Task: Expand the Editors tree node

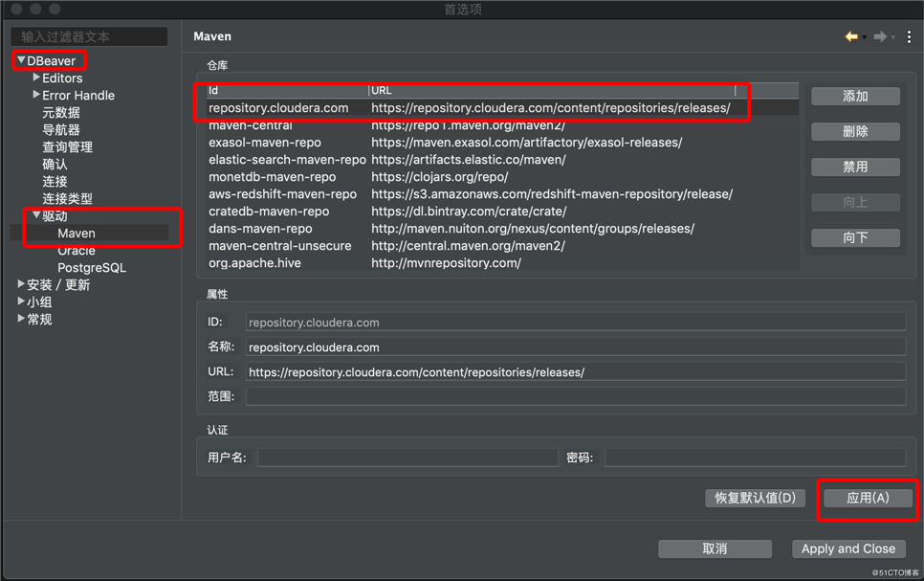Action: pos(36,78)
